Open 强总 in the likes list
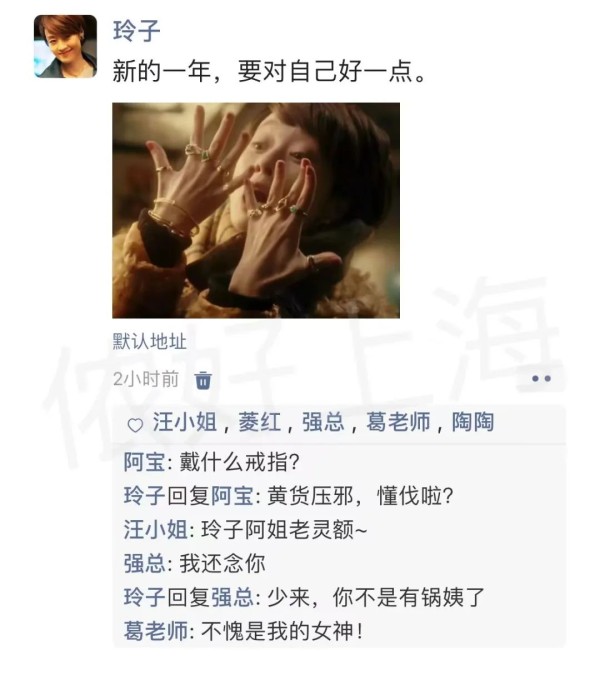Viewport: 600px width, 675px height. [x=323, y=421]
